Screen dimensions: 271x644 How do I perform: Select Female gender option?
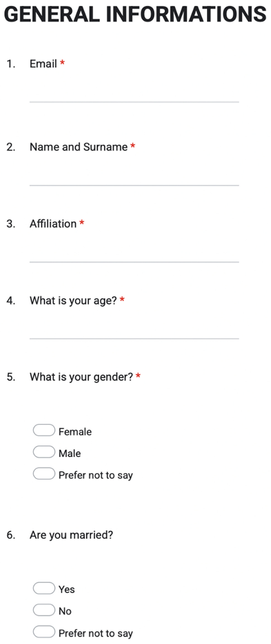pos(44,430)
